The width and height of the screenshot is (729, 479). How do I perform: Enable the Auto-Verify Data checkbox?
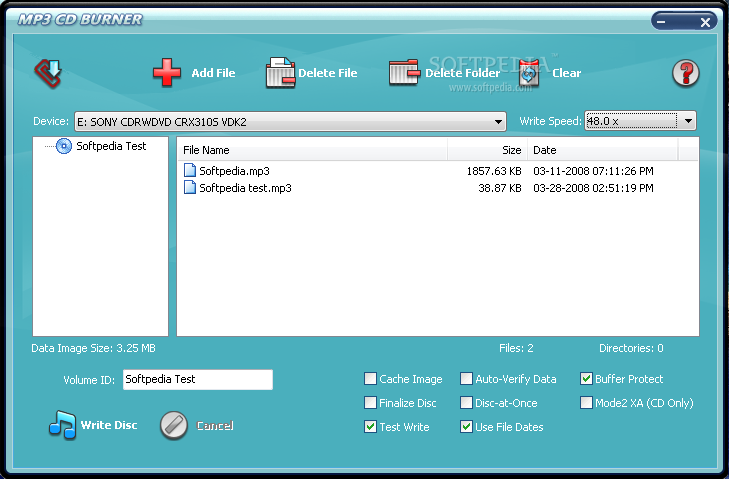[x=466, y=379]
